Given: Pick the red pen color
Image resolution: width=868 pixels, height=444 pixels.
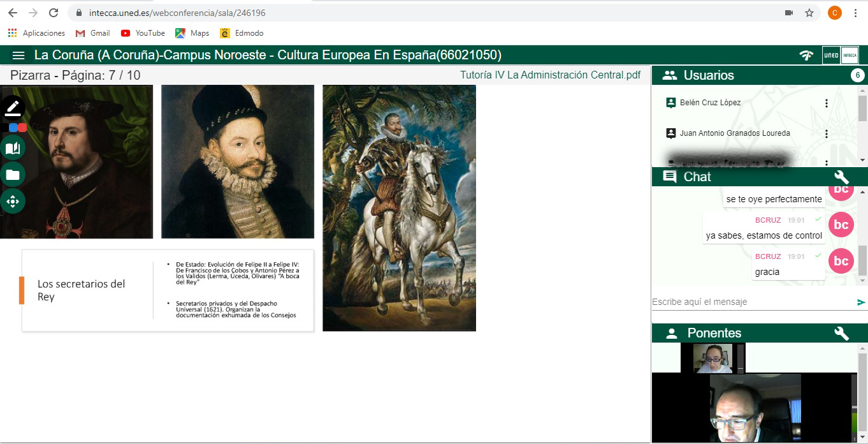Looking at the screenshot, I should [x=22, y=128].
